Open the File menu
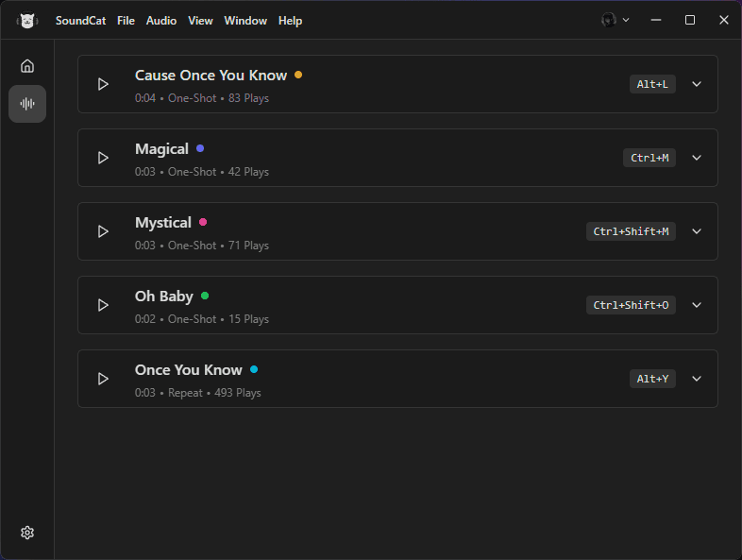Screen dimensions: 742x560 (x=126, y=21)
